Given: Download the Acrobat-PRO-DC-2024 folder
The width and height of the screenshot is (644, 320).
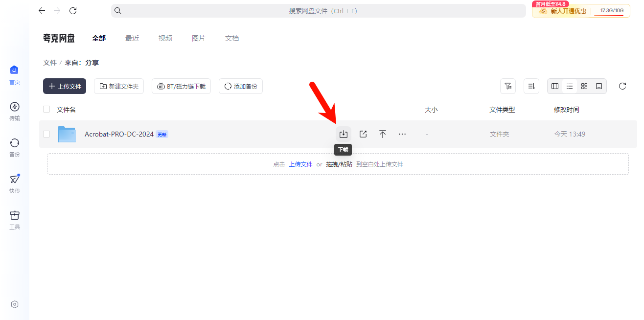Looking at the screenshot, I should (x=344, y=134).
